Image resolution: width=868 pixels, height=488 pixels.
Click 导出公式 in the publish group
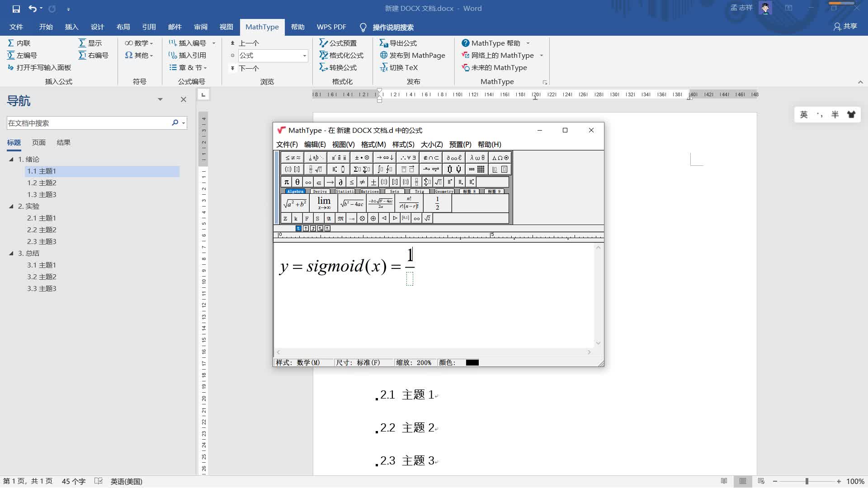click(398, 43)
